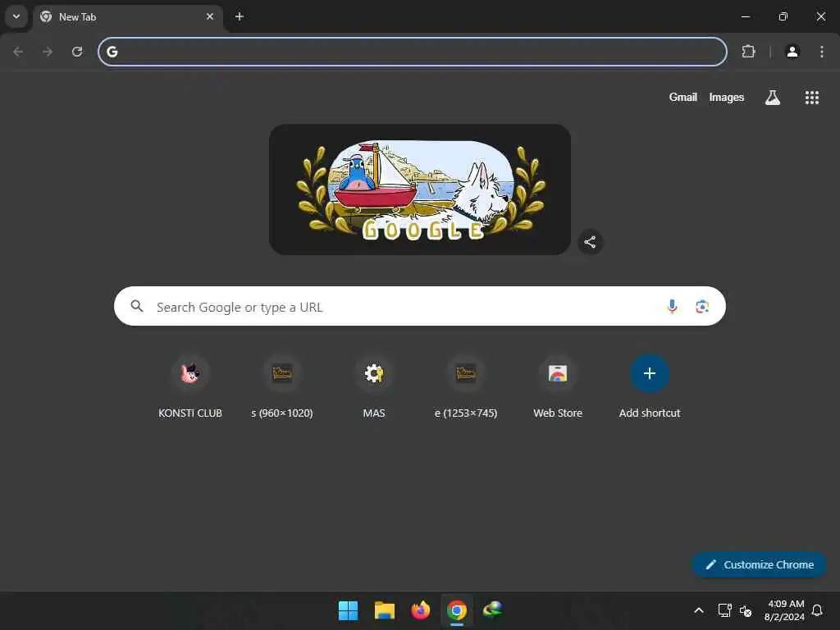Minimize the Chrome window
This screenshot has width=840, height=630.
pos(745,16)
